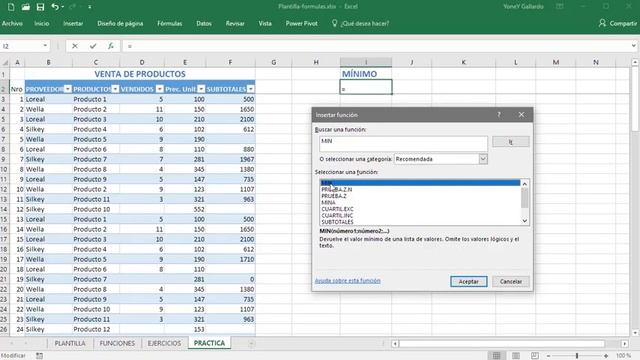Click the vertical scrollbar down arrow
Viewport: 640px width, 360px height.
pyautogui.click(x=635, y=333)
